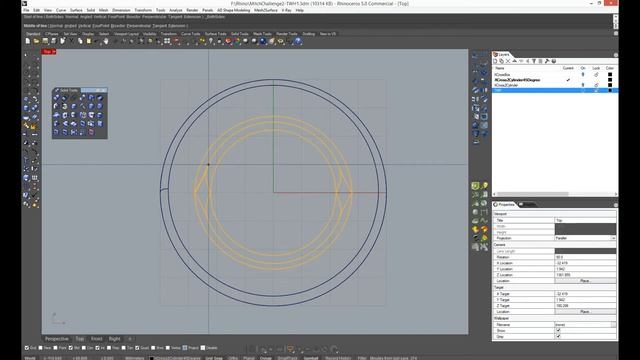Toggle the Mid osnap checkbox
The height and width of the screenshot is (360, 640).
tap(71, 348)
